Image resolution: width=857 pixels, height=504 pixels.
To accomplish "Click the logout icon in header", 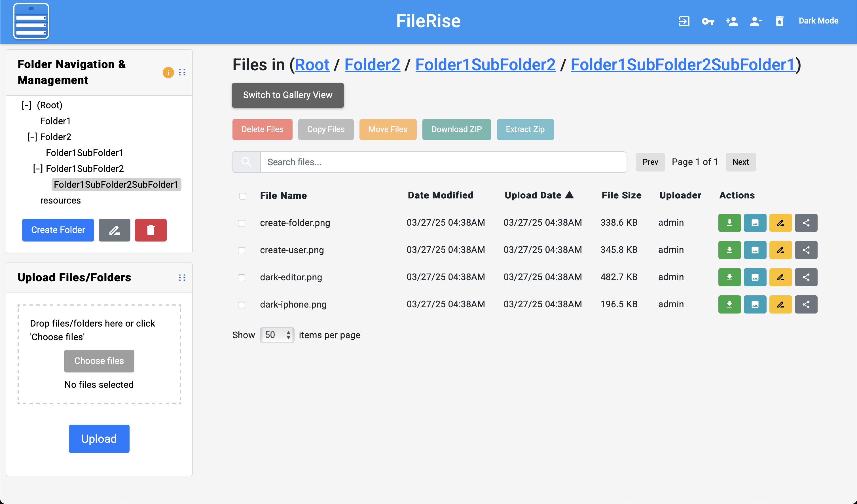I will click(x=684, y=21).
